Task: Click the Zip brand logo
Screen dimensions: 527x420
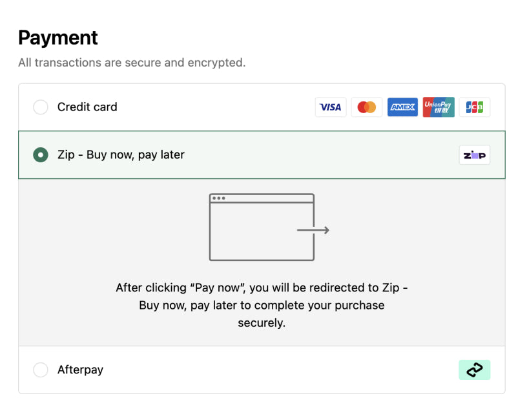Action: [x=475, y=155]
